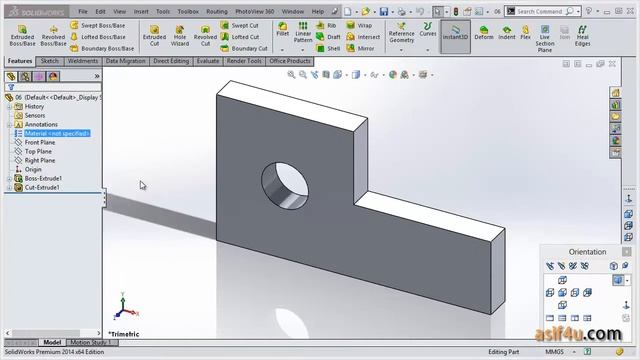Choose Swept Boss/Base feature
This screenshot has height=360, width=640.
[x=98, y=25]
